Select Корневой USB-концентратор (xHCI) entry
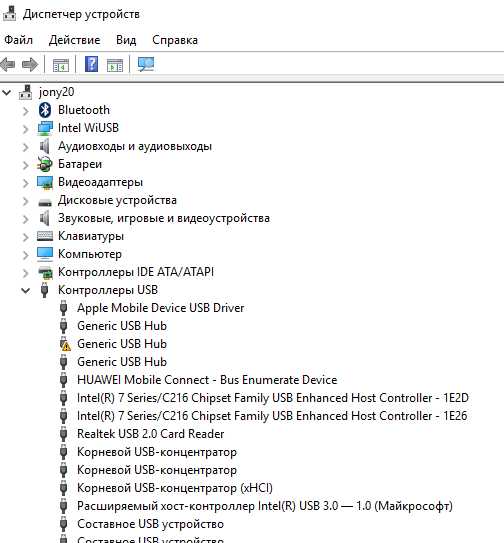 click(x=175, y=488)
